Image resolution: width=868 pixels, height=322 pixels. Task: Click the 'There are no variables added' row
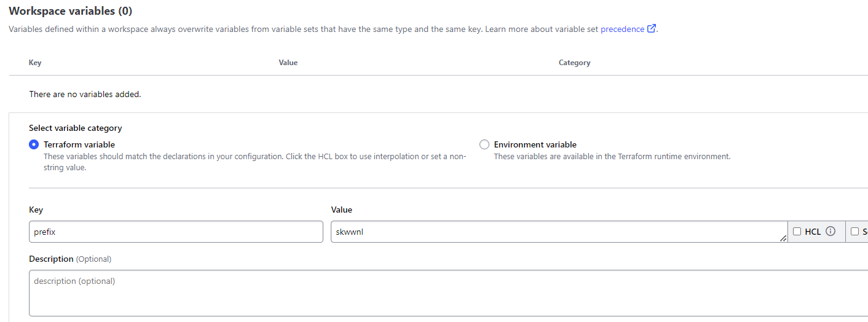(85, 95)
